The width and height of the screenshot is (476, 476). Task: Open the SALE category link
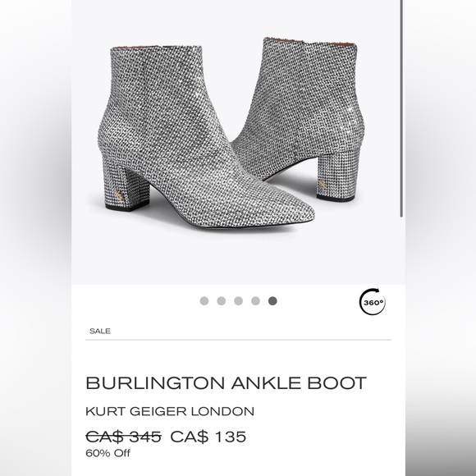tap(100, 331)
